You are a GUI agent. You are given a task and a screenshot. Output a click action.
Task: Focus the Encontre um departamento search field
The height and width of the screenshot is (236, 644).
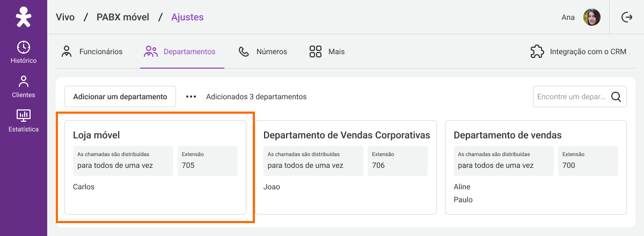pos(571,97)
